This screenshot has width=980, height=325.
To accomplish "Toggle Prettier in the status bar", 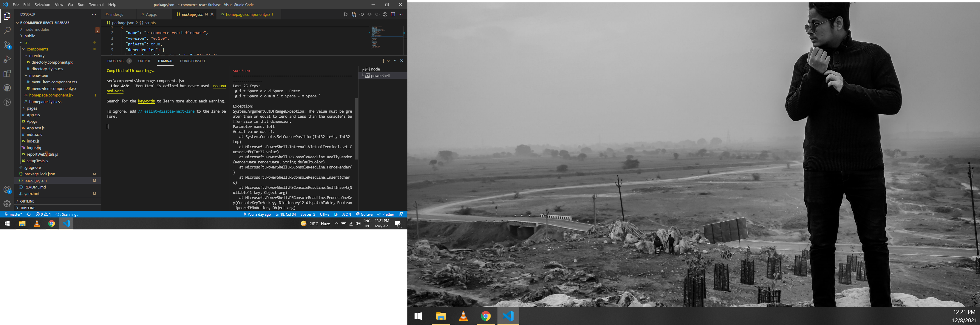I will (x=386, y=214).
